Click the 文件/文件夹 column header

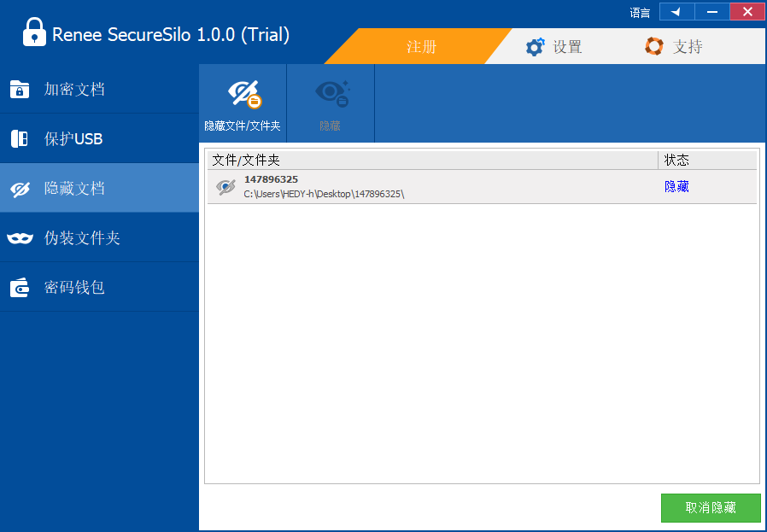tap(433, 160)
